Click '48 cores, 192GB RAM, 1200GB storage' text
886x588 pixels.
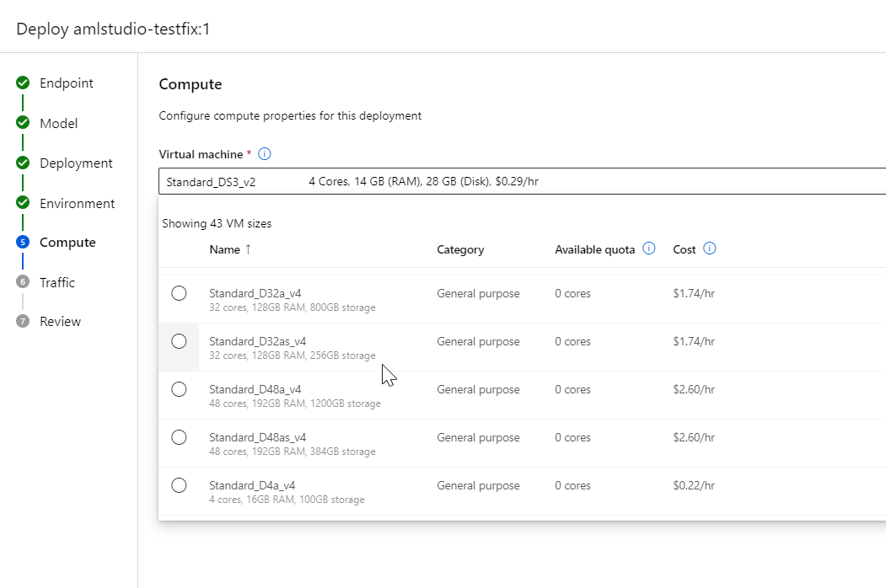pyautogui.click(x=295, y=404)
